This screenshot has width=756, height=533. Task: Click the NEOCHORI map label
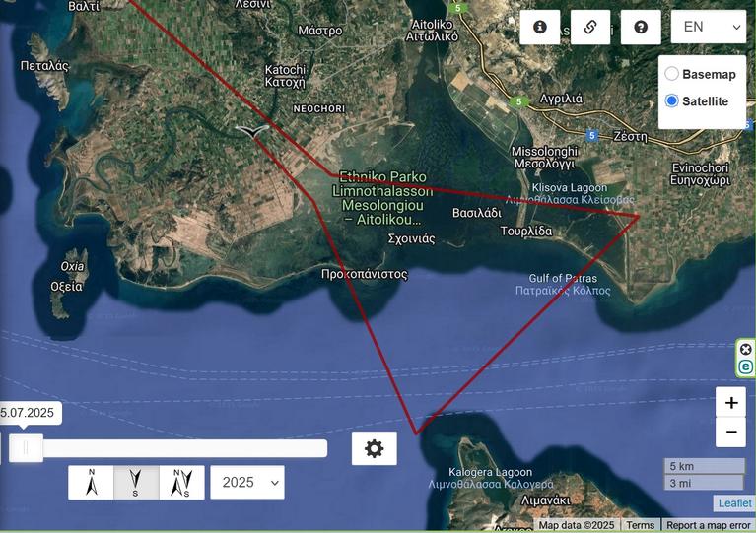pos(319,109)
